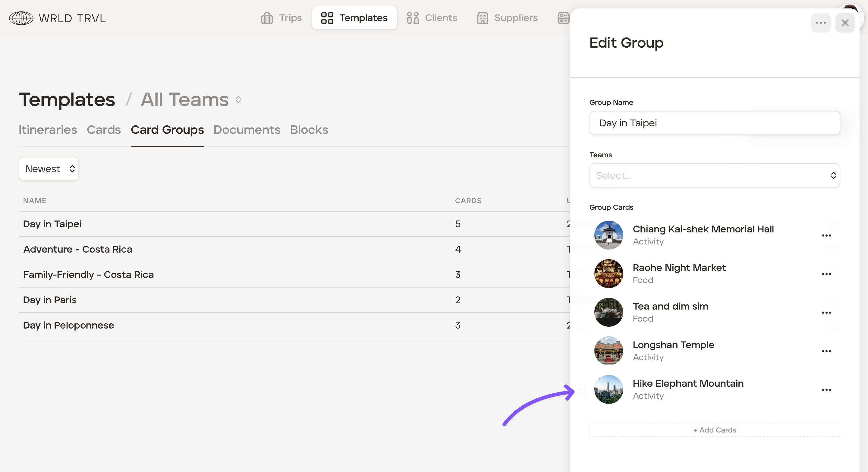Open Suppliers from the navigation bar
The image size is (868, 472).
(507, 18)
